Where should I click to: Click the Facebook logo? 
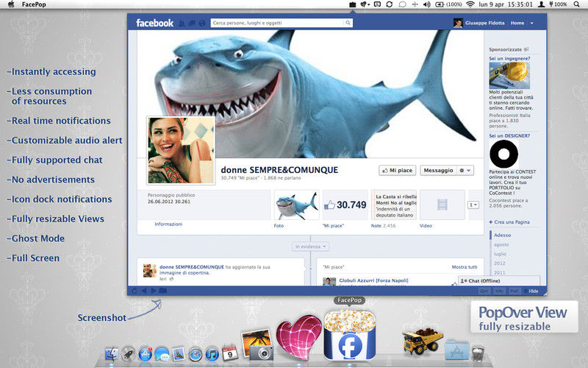click(154, 23)
